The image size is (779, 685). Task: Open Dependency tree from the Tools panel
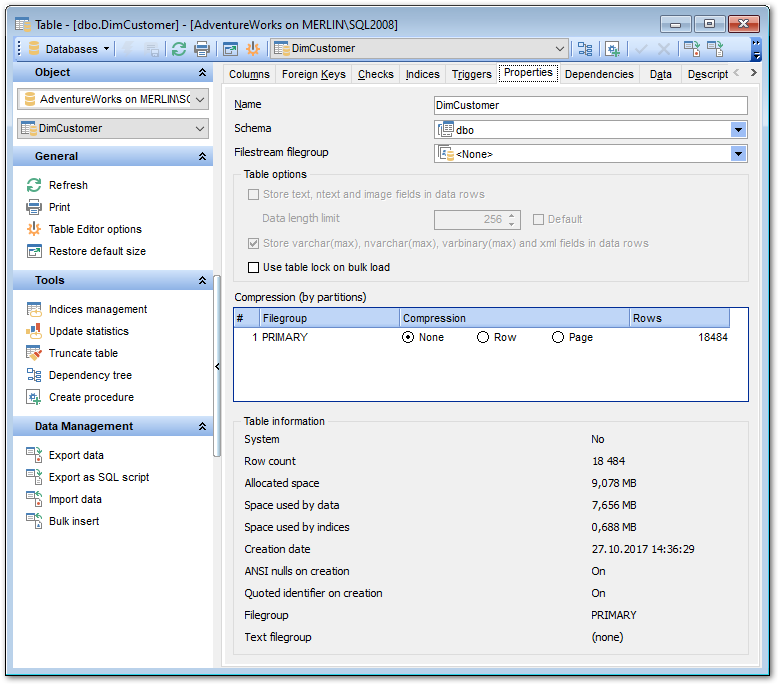(90, 375)
